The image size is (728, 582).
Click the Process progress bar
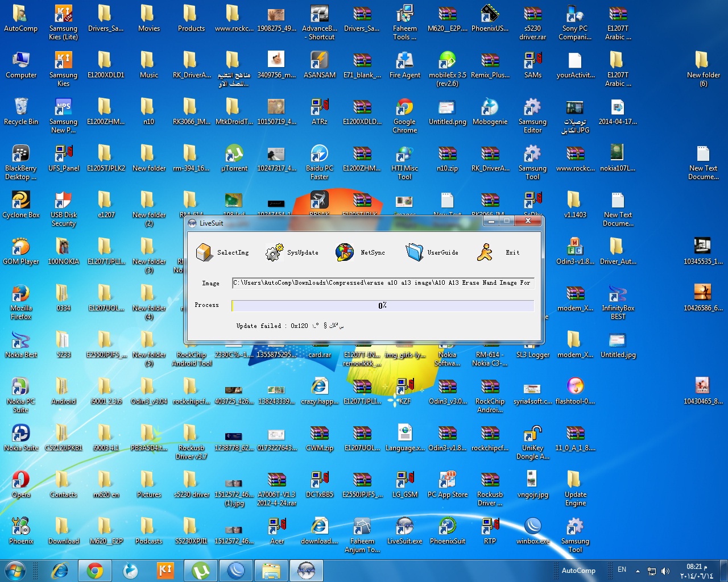tap(383, 306)
